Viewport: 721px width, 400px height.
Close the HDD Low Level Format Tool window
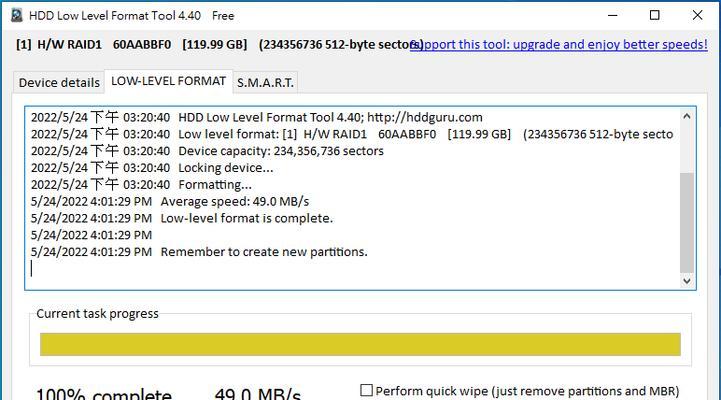tap(697, 15)
